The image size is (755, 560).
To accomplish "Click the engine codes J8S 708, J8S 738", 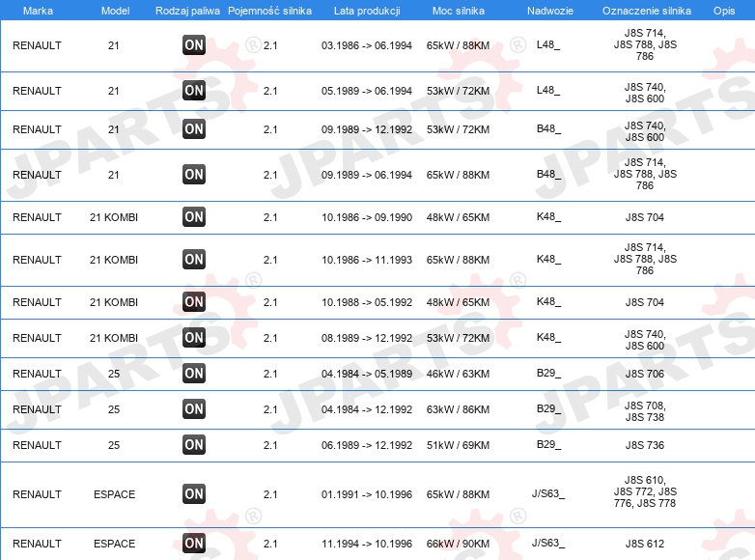I will coord(645,411).
